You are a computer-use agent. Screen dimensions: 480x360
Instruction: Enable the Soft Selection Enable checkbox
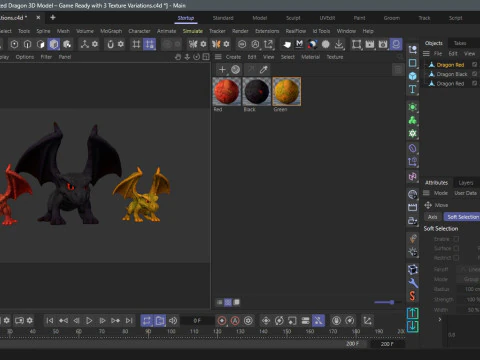click(x=456, y=239)
